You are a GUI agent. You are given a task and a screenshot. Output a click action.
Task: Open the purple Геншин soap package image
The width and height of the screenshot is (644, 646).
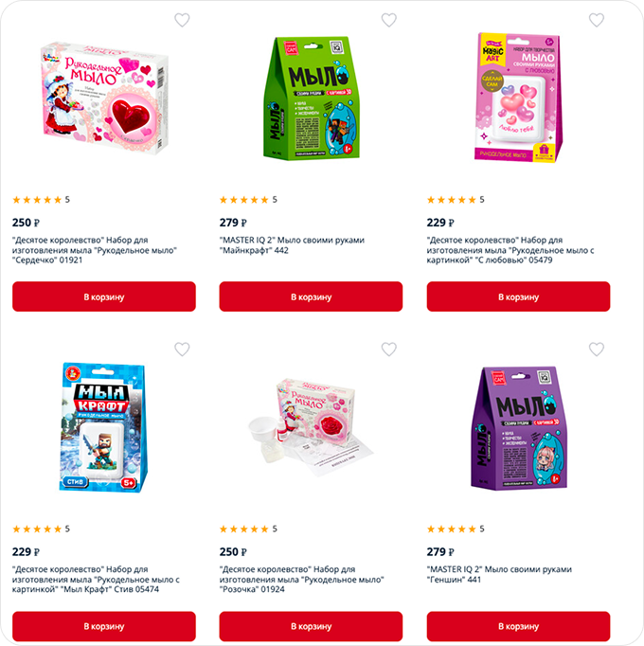click(x=519, y=428)
